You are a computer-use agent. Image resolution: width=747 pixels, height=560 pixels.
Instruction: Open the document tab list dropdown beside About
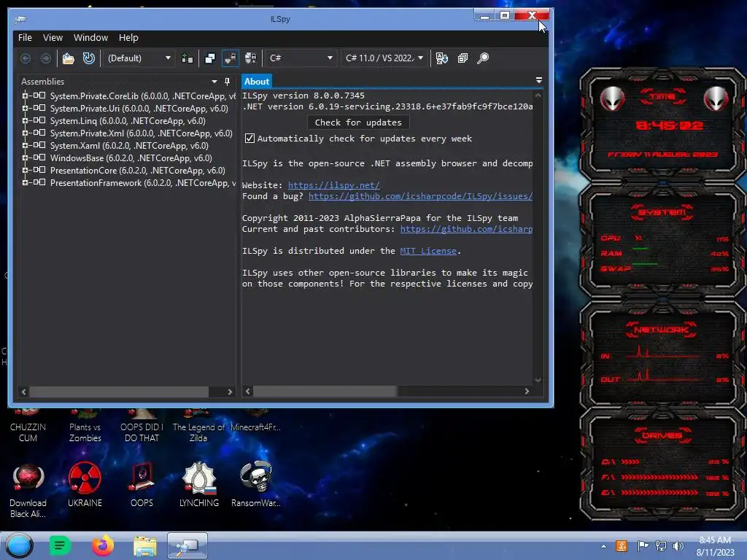[539, 80]
